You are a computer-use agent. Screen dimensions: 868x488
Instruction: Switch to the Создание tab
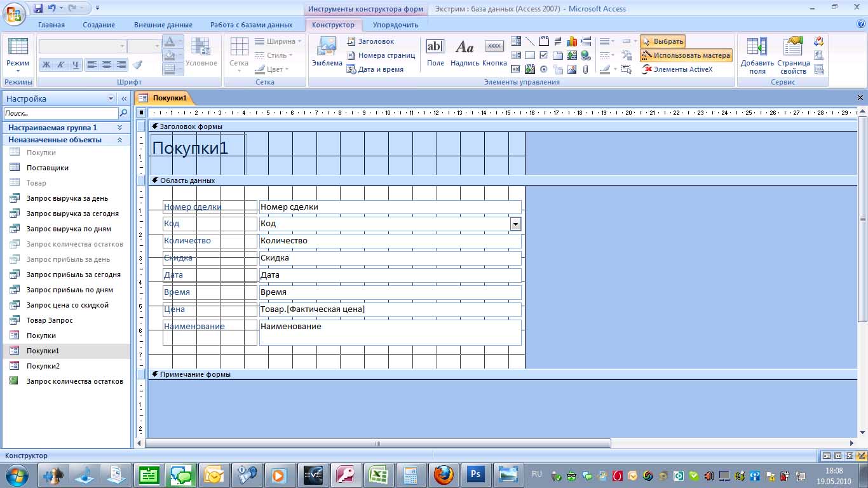click(x=98, y=25)
